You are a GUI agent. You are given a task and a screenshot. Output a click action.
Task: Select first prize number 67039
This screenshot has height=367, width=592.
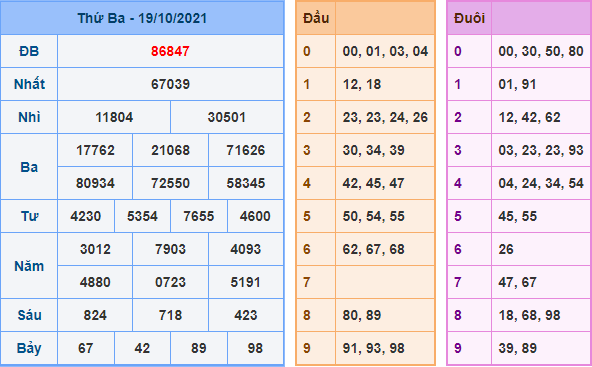pyautogui.click(x=170, y=84)
